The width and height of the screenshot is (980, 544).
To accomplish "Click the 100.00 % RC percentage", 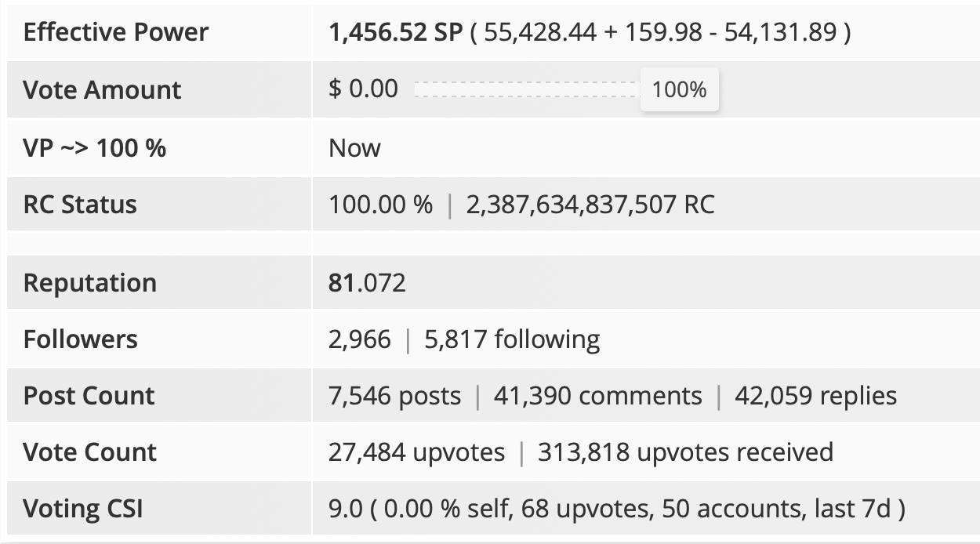I will pos(380,205).
